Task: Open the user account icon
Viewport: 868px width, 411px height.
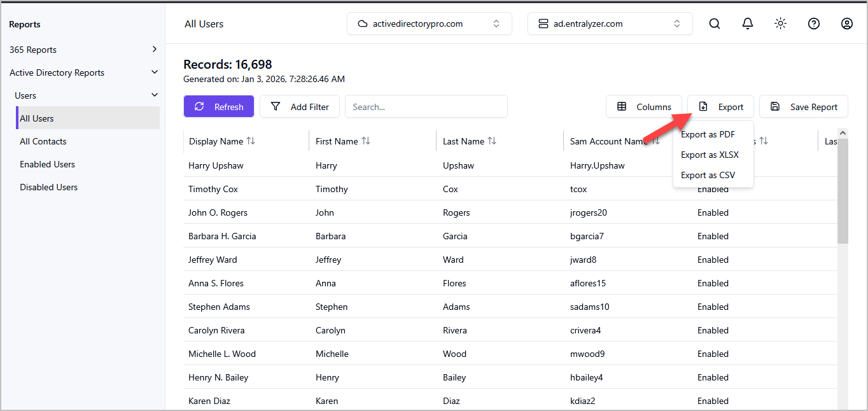Action: (x=847, y=24)
